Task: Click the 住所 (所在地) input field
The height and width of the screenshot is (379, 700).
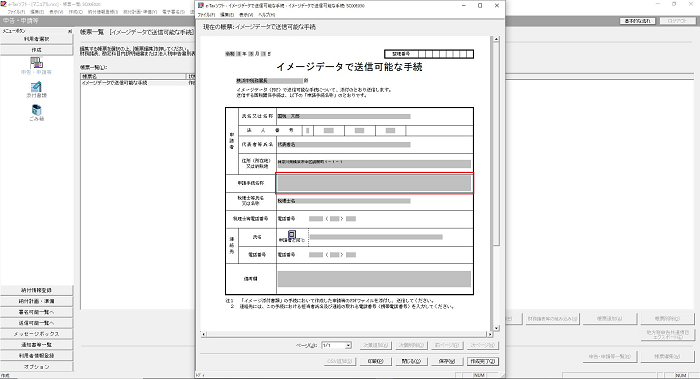Action: 374,164
